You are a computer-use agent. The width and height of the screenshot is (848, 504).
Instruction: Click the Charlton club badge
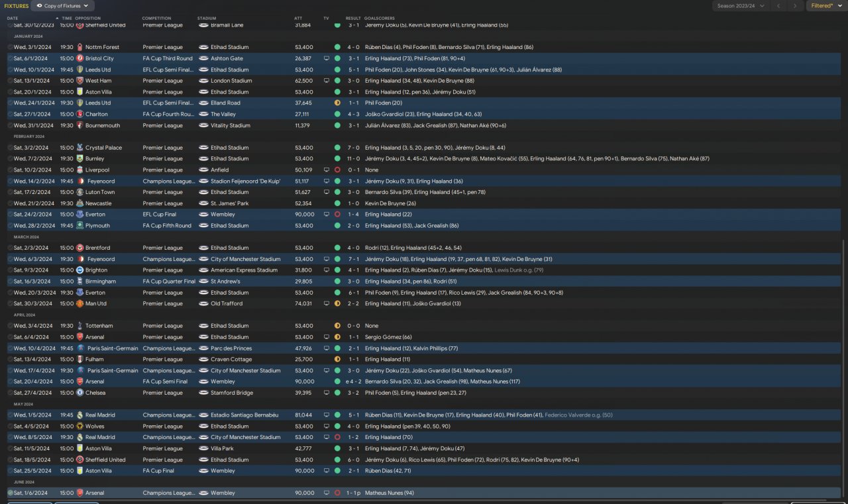[80, 114]
